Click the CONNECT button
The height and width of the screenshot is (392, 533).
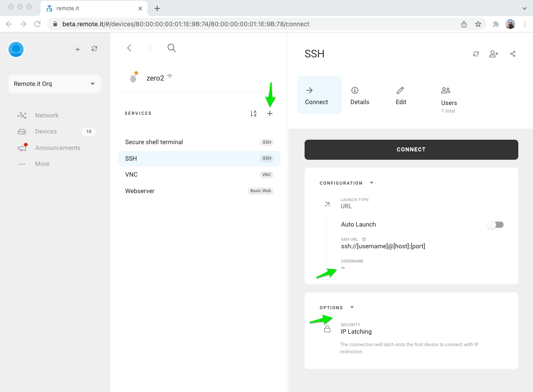coord(411,150)
